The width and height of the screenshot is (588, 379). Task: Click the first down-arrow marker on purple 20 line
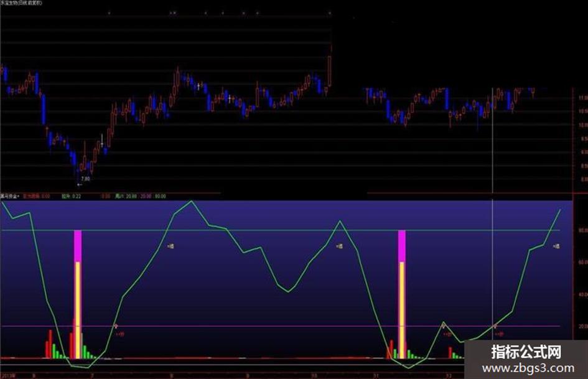[x=116, y=326]
